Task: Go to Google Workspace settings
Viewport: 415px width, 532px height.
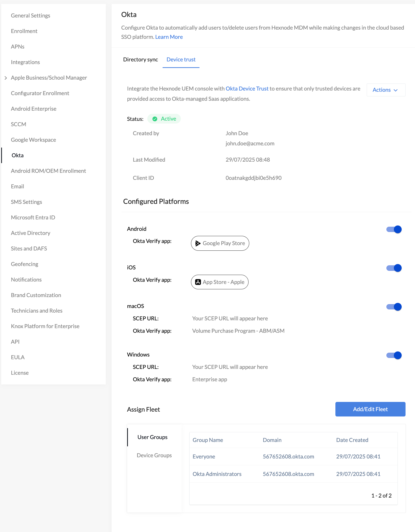Action: pyautogui.click(x=33, y=140)
